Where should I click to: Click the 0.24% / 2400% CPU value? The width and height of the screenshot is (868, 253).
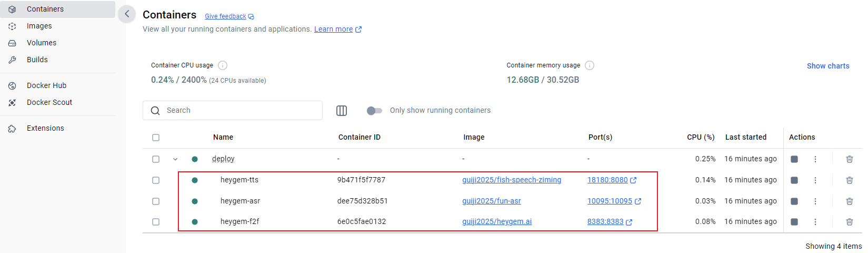click(x=179, y=80)
